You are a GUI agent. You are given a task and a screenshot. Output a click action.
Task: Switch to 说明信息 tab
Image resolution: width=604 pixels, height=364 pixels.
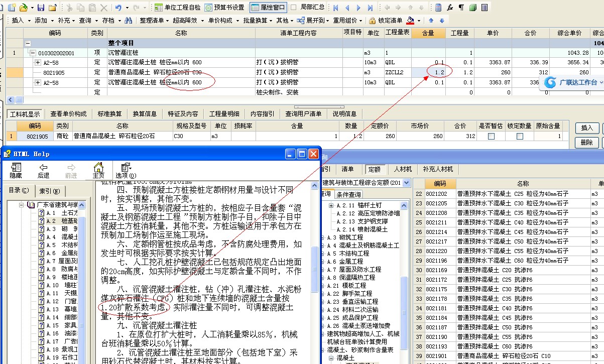point(344,114)
